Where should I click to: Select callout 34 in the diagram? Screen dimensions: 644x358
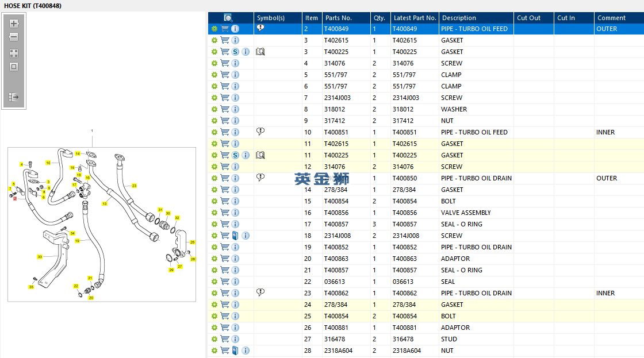72,233
